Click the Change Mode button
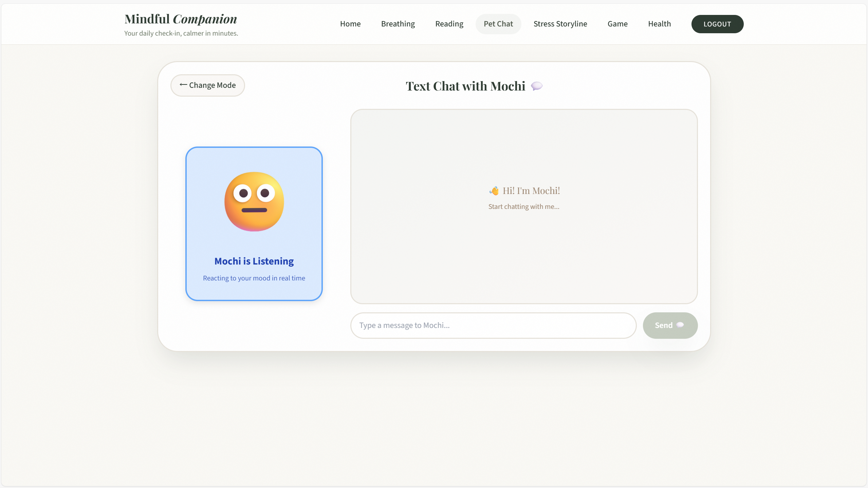 click(207, 85)
